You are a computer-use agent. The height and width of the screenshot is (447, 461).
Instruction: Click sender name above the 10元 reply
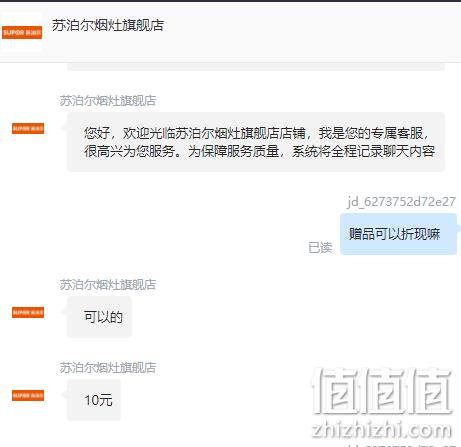[108, 367]
